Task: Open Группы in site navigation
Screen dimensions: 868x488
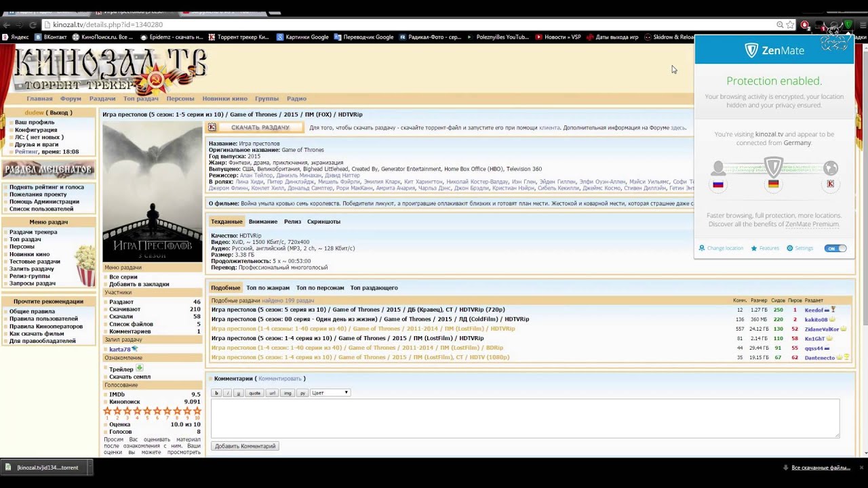Action: pyautogui.click(x=267, y=99)
